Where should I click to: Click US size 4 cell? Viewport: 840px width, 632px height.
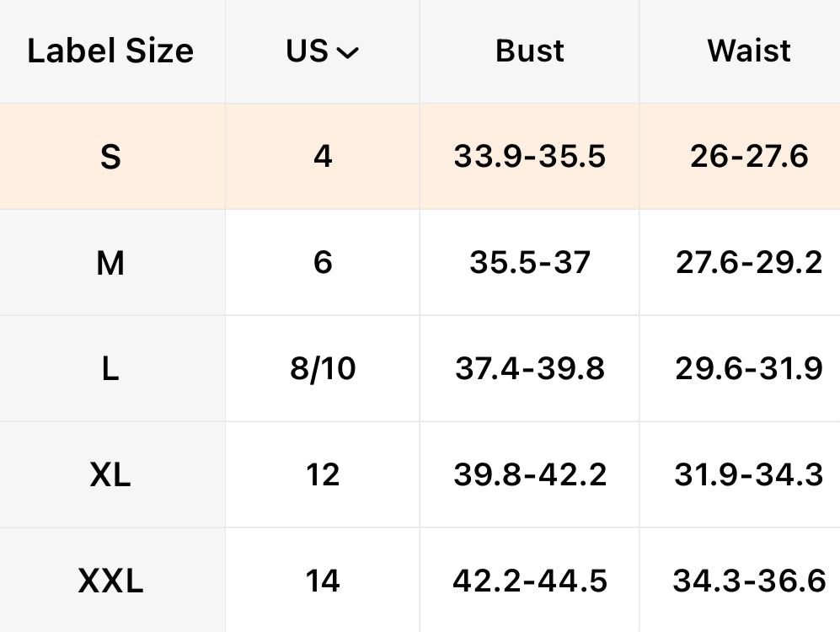point(323,157)
